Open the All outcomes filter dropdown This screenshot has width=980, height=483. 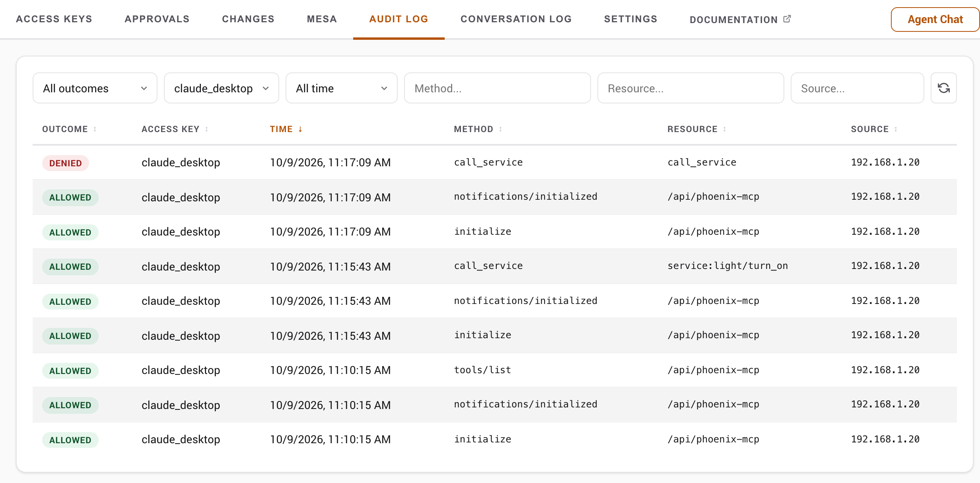coord(95,88)
